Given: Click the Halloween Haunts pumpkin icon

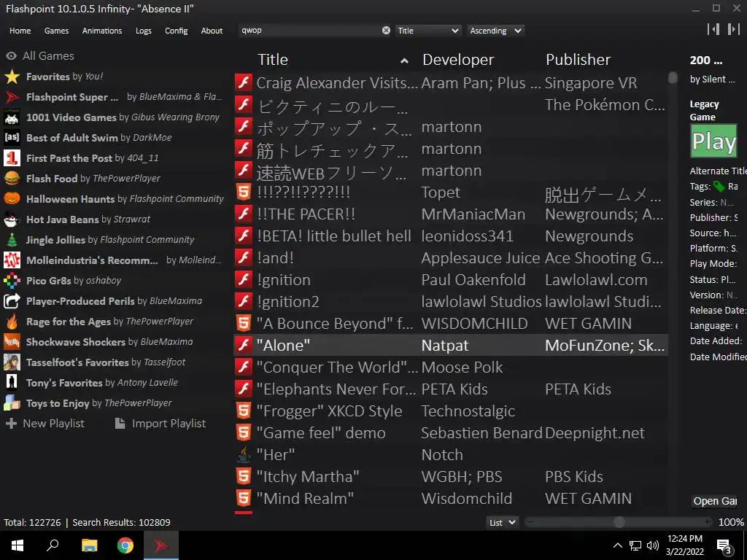Looking at the screenshot, I should click(12, 199).
